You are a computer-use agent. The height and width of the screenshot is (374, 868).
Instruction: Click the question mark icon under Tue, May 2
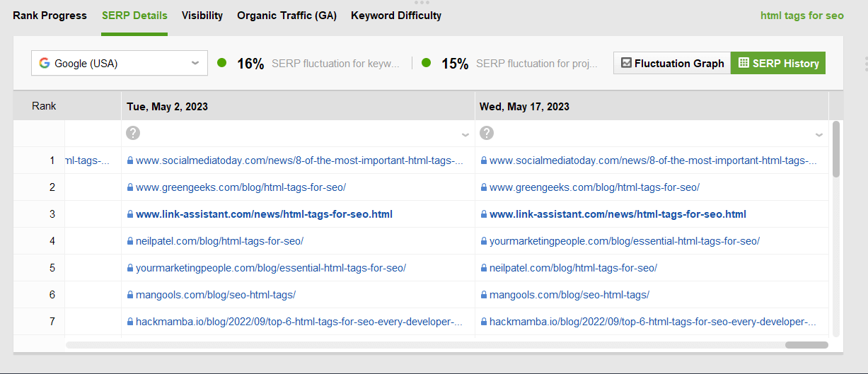132,133
